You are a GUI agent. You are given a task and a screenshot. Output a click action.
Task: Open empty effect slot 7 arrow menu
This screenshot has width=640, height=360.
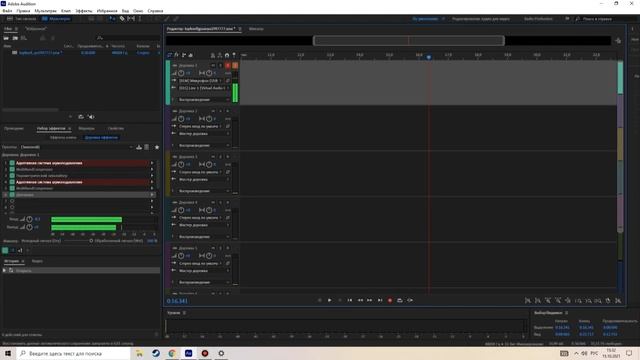pos(152,201)
